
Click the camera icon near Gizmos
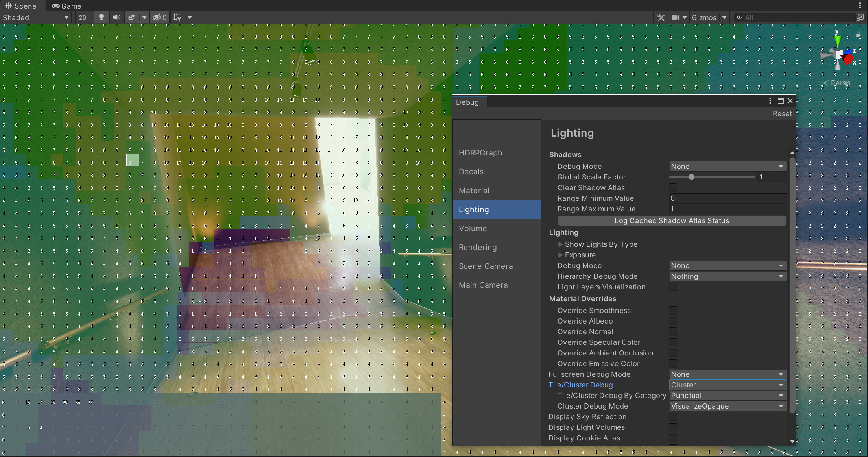coord(676,17)
